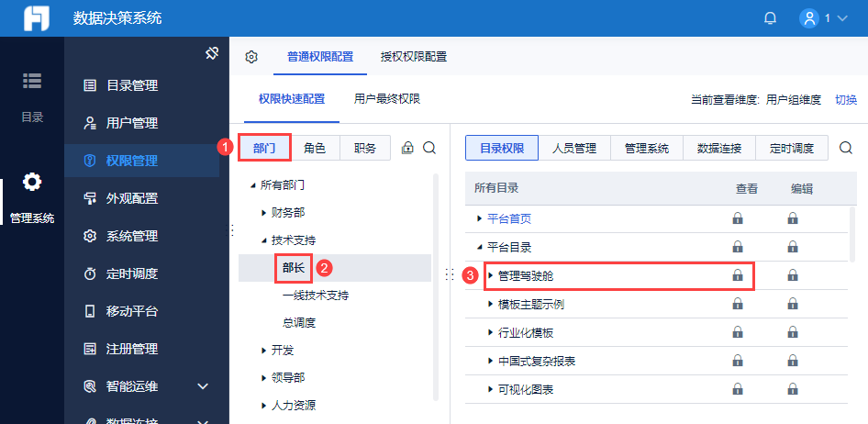This screenshot has width=868, height=424.
Task: Click the notification bell icon
Action: tap(770, 18)
